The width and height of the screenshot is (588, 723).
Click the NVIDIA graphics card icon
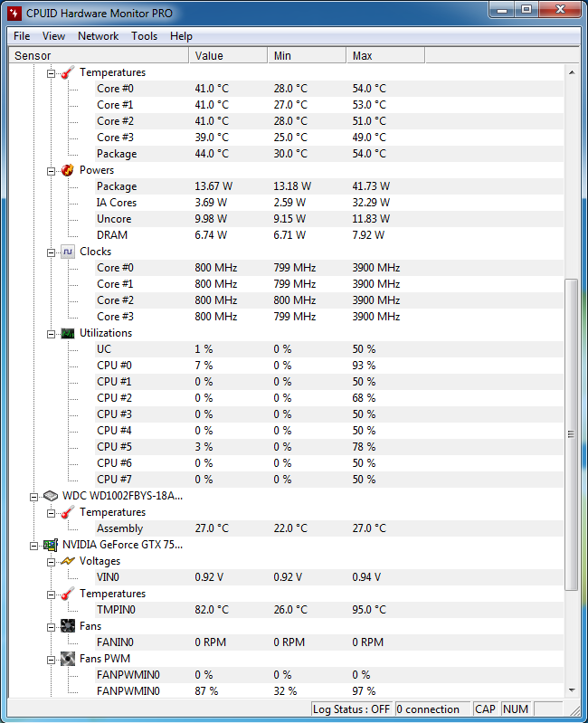51,545
